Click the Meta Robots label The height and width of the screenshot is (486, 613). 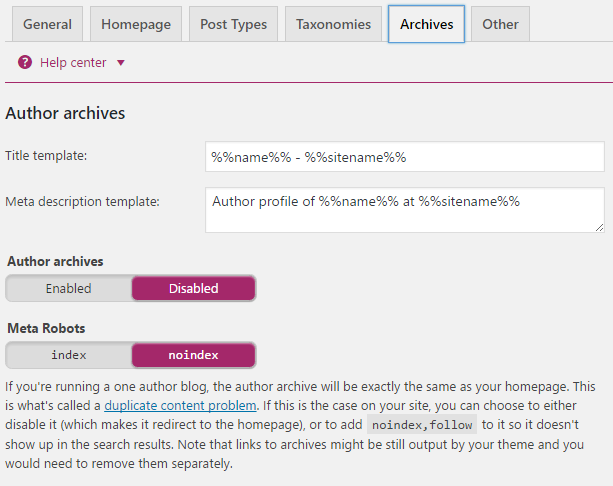click(44, 328)
